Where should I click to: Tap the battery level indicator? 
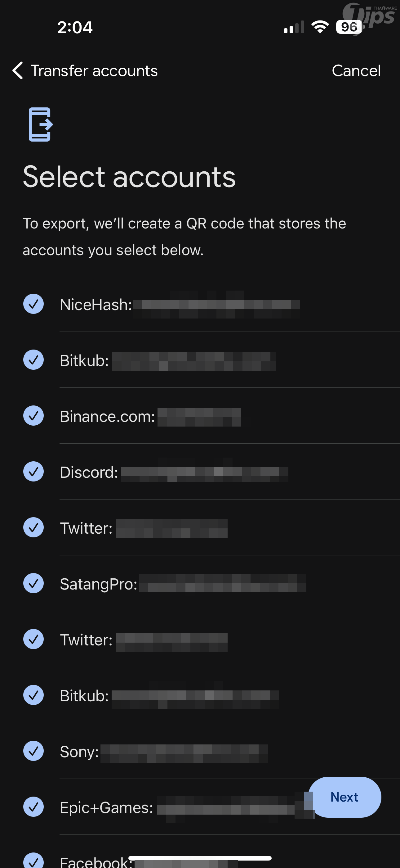click(349, 27)
